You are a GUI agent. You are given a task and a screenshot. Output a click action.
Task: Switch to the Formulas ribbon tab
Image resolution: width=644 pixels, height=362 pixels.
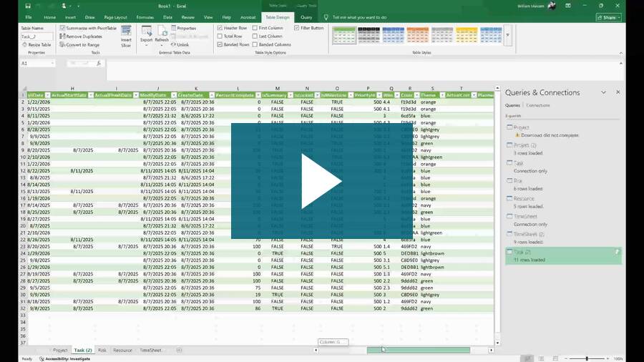(145, 17)
